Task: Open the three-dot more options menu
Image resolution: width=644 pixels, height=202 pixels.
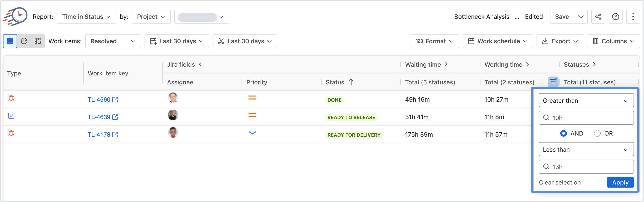Action: (633, 17)
